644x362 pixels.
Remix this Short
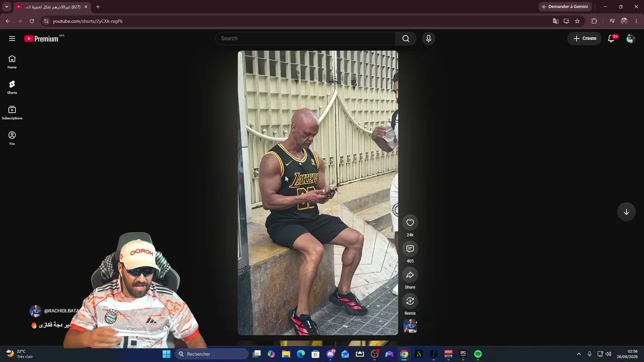410,301
